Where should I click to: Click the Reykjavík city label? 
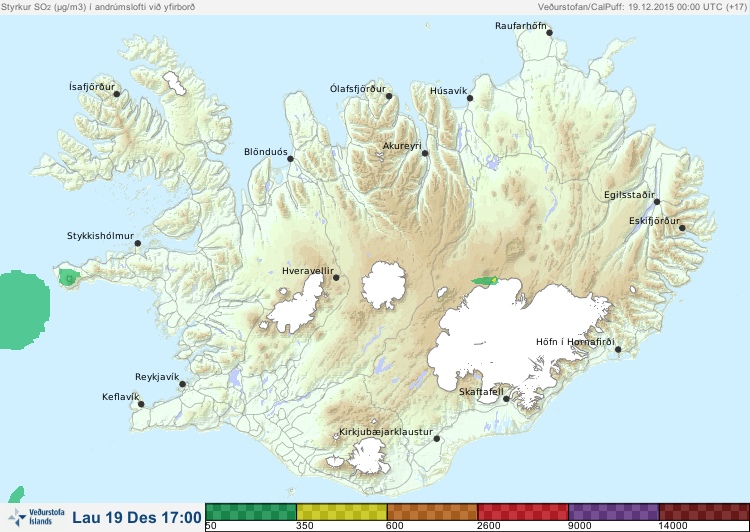coord(157,377)
